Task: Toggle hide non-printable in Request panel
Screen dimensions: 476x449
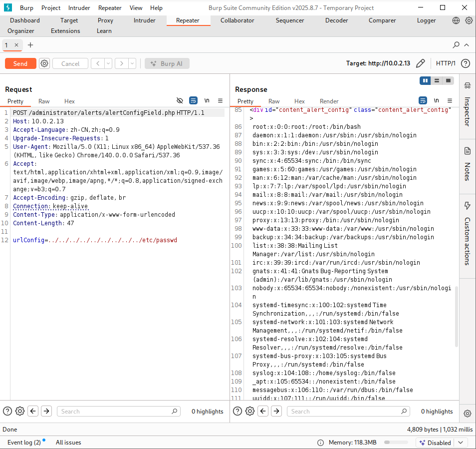Action: pyautogui.click(x=180, y=100)
